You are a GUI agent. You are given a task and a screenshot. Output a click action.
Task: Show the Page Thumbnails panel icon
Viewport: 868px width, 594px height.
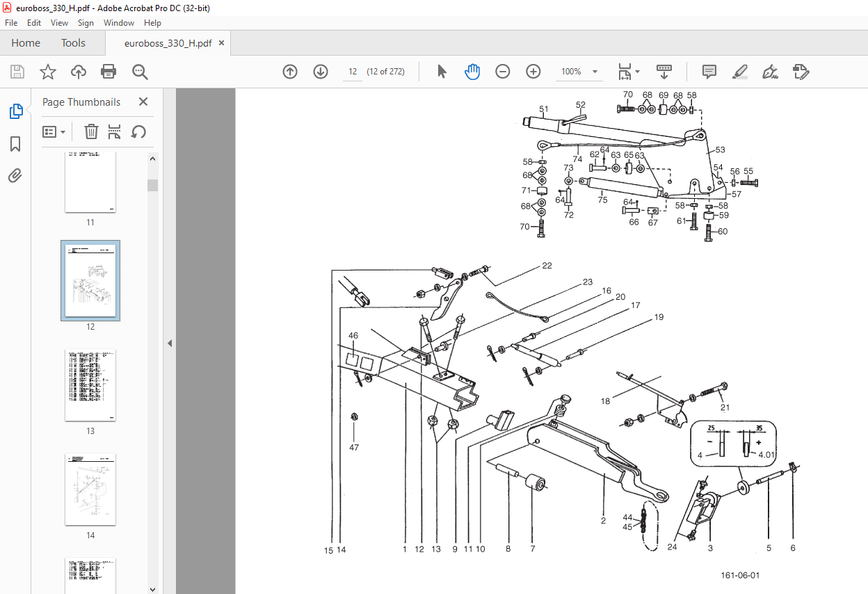[15, 111]
